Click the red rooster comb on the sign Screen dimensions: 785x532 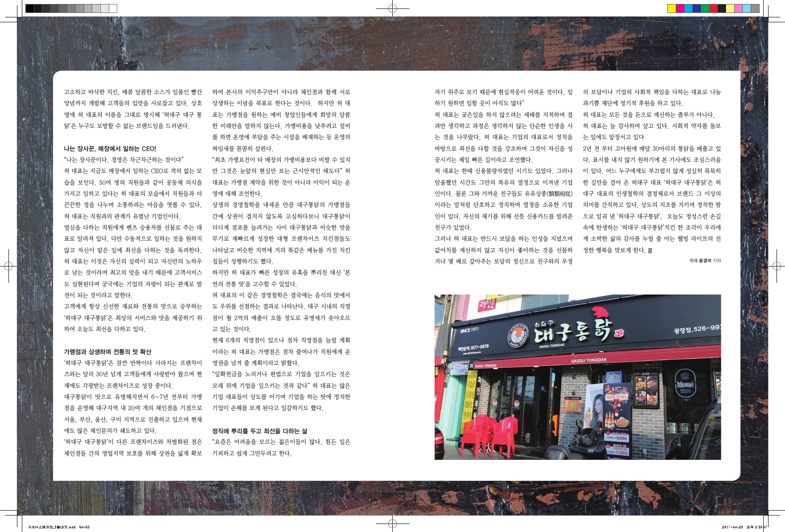600,315
